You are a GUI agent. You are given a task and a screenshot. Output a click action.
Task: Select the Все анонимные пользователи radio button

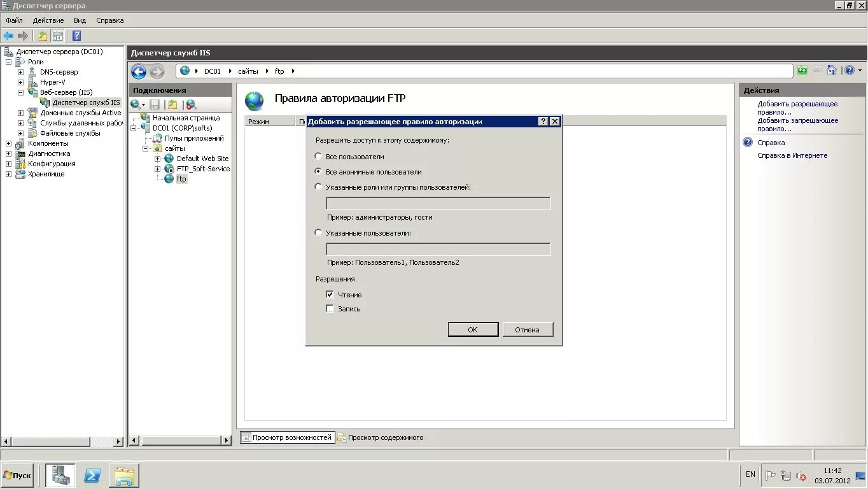point(318,171)
